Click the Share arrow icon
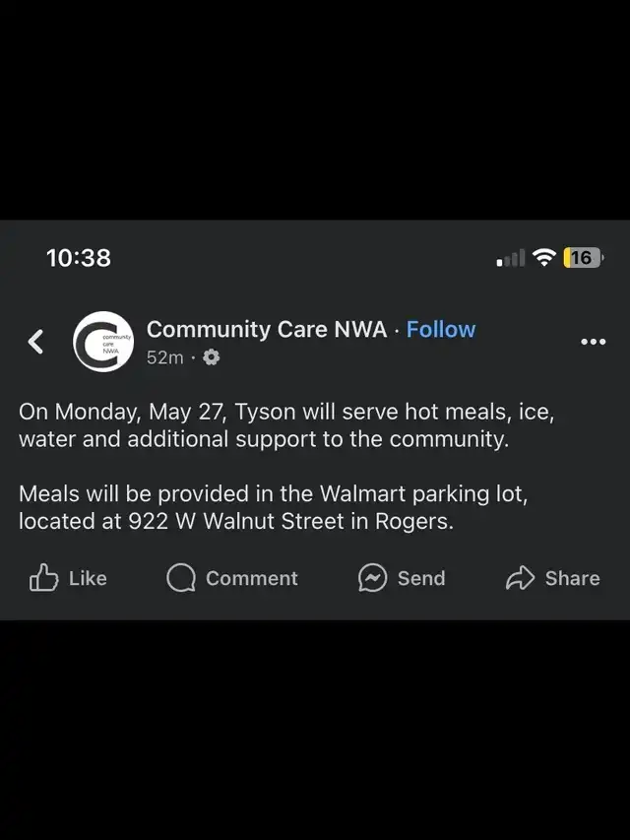630x840 pixels. tap(520, 578)
